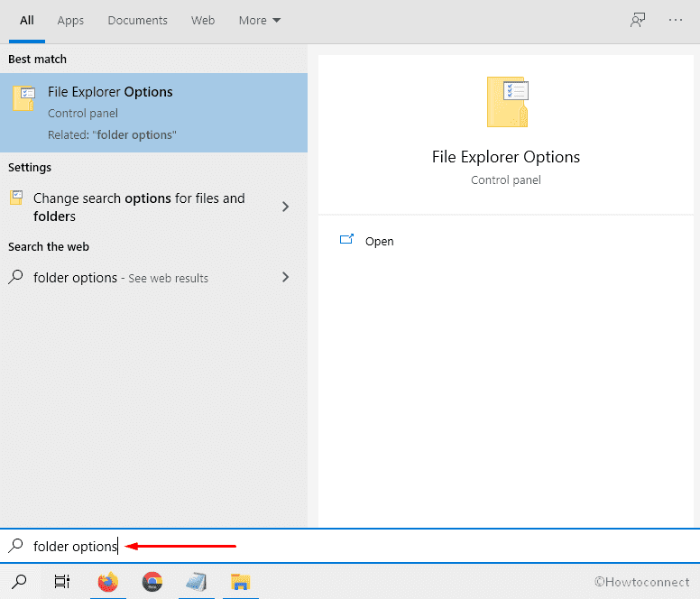Click the taskbar search magnifier icon

coord(19,582)
